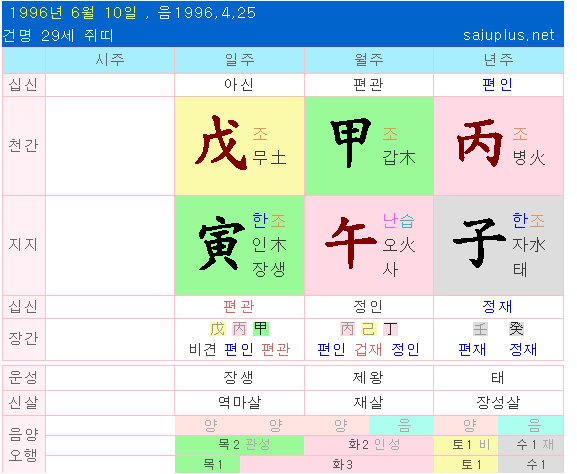Viewport: 577px width, 474px height.
Task: Click the large 子 earthly branch character
Action: (x=479, y=243)
